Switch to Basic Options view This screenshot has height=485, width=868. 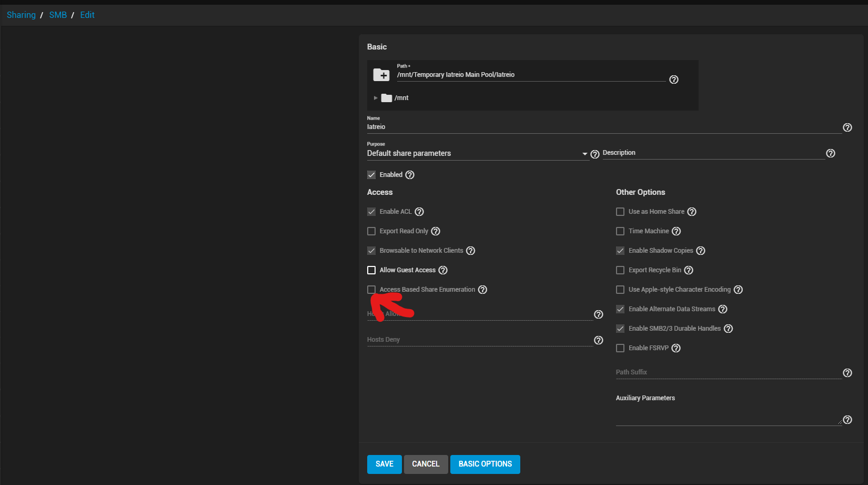pos(485,464)
